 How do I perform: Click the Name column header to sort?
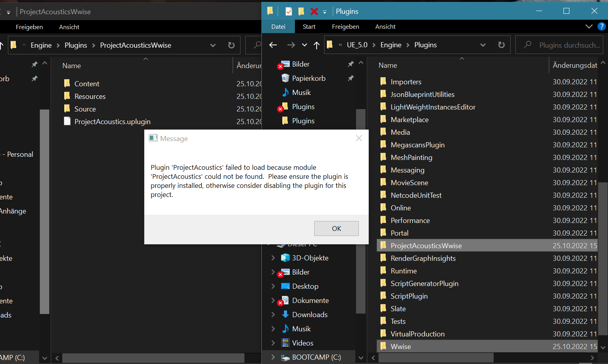388,65
